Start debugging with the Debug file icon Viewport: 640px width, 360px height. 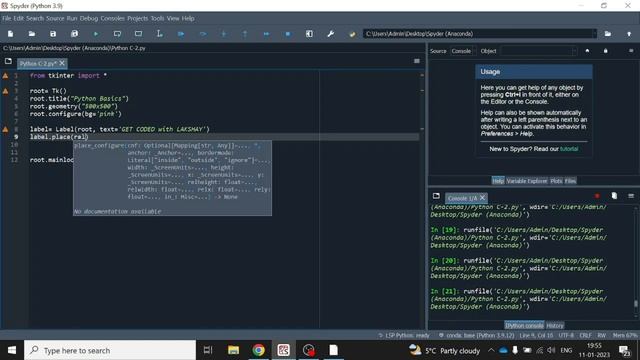[x=181, y=34]
